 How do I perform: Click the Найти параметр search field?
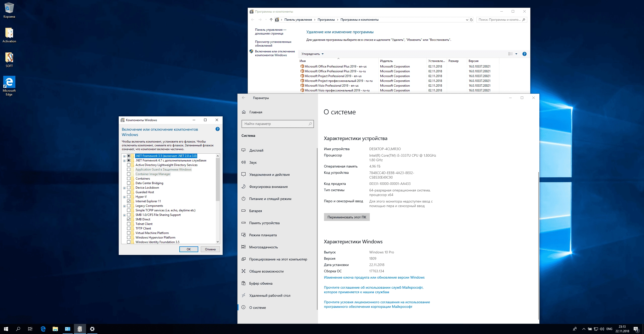point(277,124)
